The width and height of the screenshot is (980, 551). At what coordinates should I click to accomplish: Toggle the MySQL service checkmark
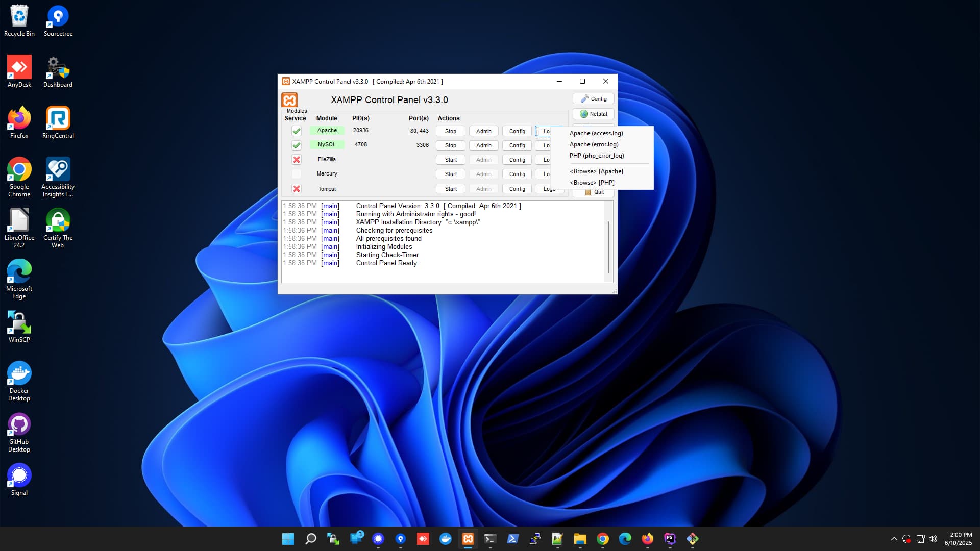[x=296, y=145]
